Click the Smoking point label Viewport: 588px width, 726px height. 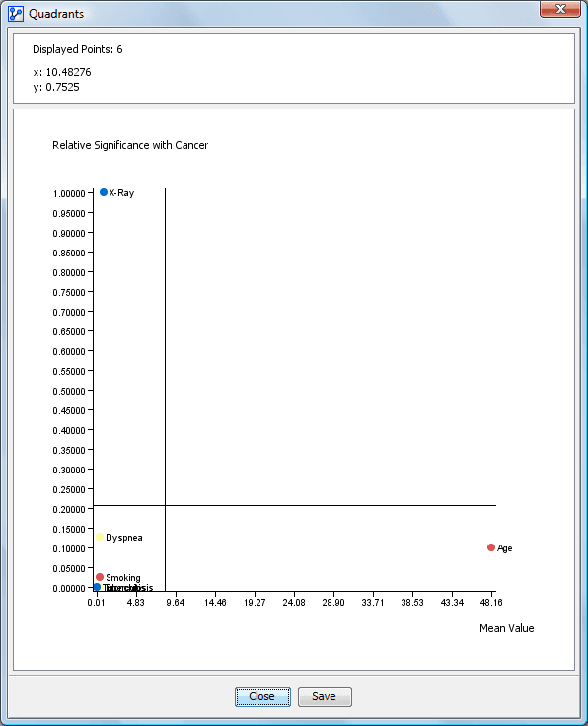(x=123, y=577)
